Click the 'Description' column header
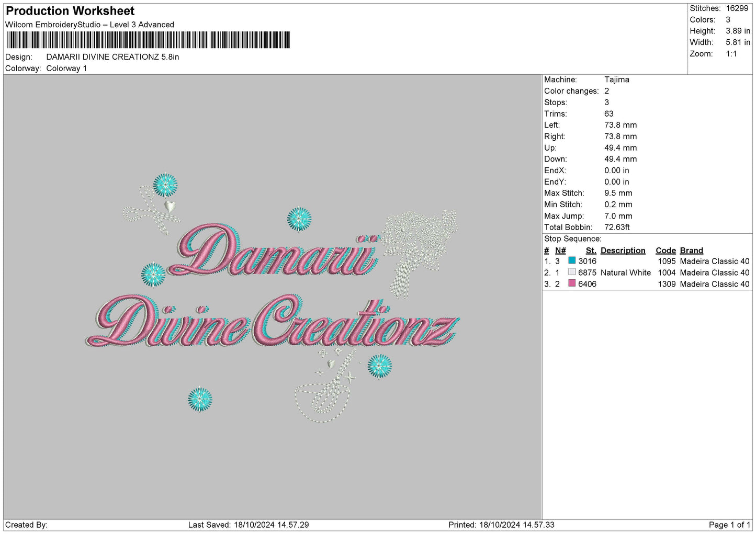The height and width of the screenshot is (534, 756). click(x=623, y=251)
